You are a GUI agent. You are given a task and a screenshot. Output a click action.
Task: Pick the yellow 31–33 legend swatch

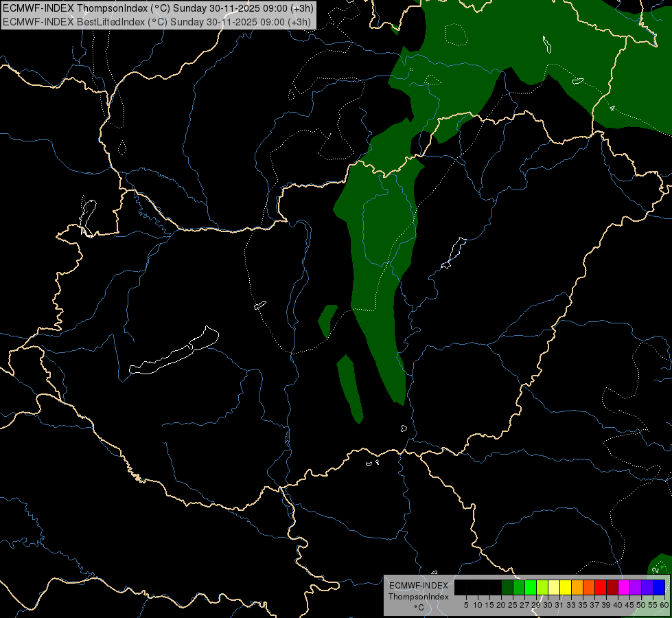566,587
